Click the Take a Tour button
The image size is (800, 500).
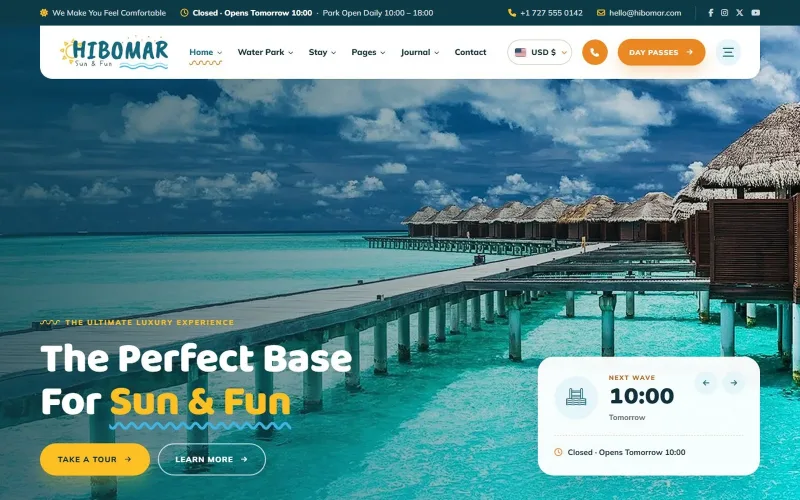pyautogui.click(x=95, y=459)
